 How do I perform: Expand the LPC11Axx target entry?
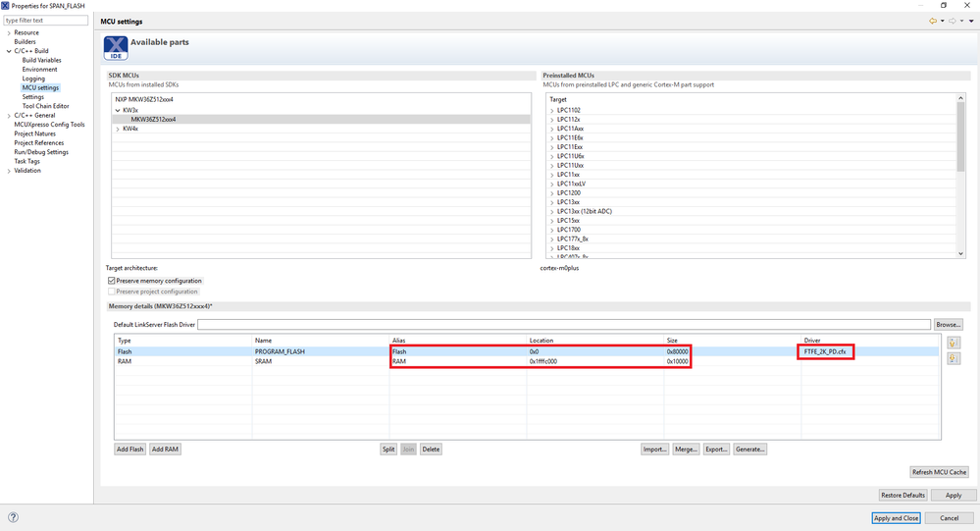[552, 129]
